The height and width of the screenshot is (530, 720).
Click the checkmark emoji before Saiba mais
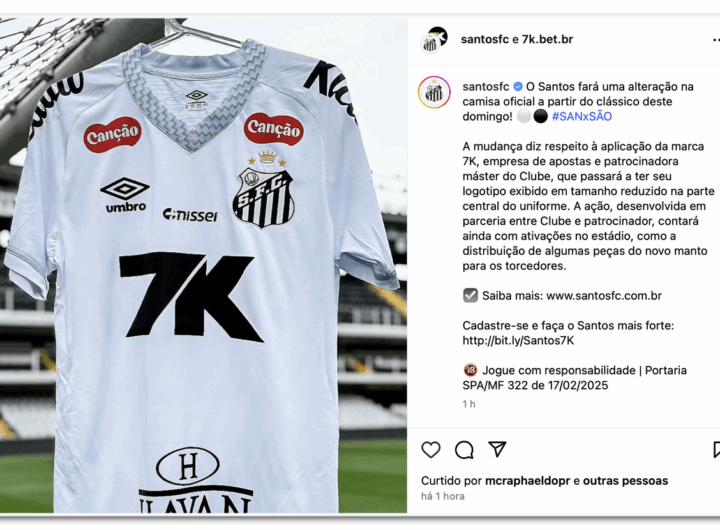[470, 295]
